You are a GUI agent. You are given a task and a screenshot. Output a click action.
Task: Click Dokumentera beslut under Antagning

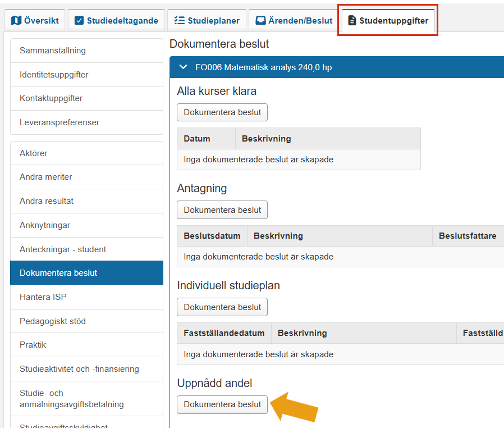[x=222, y=210]
